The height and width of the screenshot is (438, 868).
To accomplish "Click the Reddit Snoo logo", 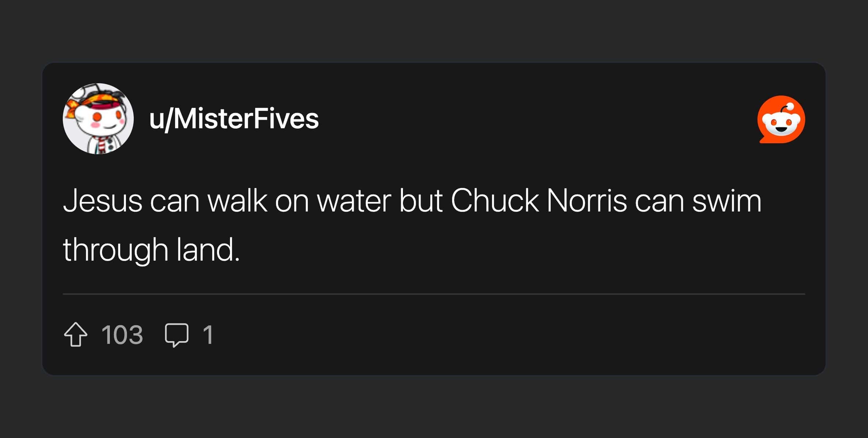I will (x=781, y=120).
